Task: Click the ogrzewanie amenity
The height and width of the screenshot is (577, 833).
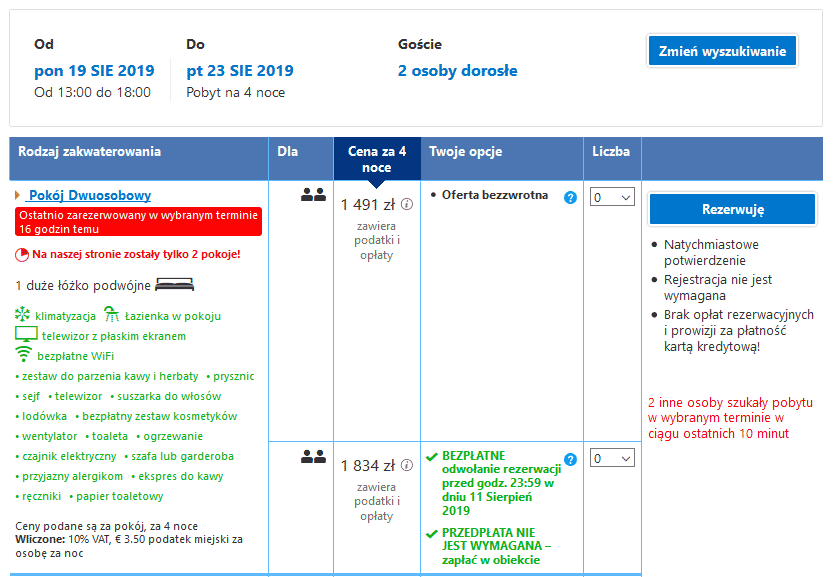Action: (173, 437)
